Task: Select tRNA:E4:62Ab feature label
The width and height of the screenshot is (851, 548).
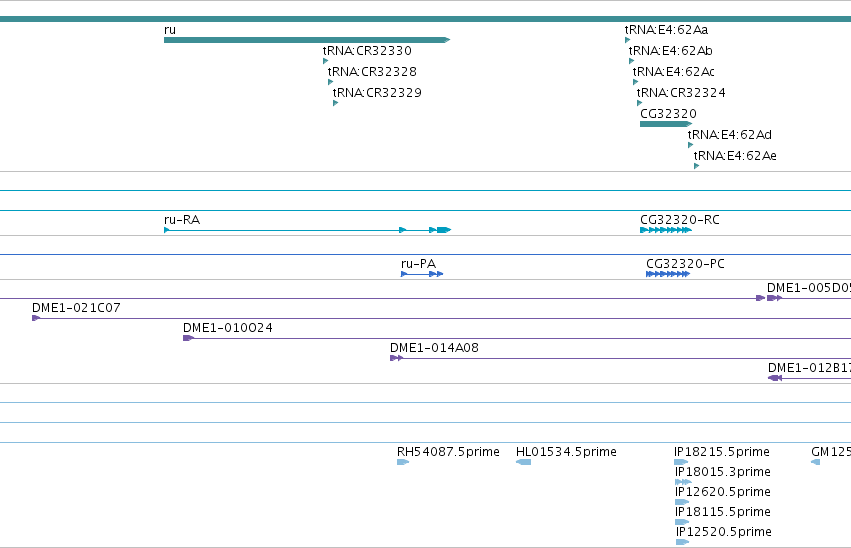Action: click(x=671, y=50)
